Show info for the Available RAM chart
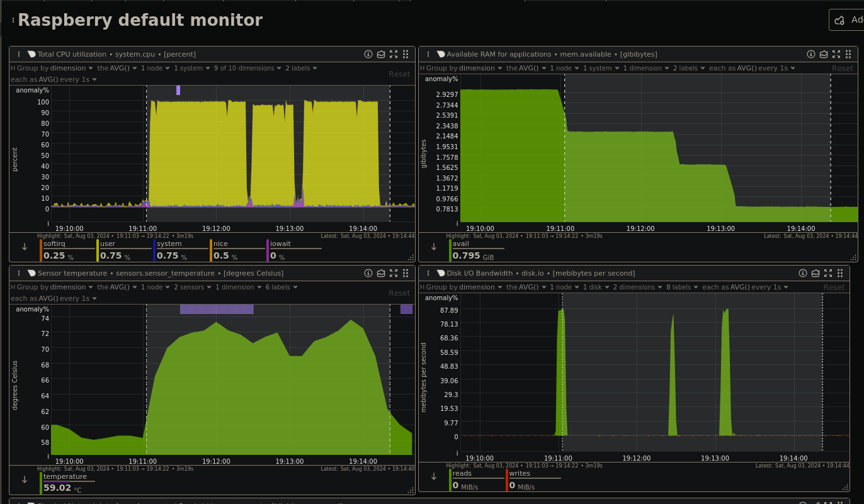The height and width of the screenshot is (504, 864). pos(811,54)
